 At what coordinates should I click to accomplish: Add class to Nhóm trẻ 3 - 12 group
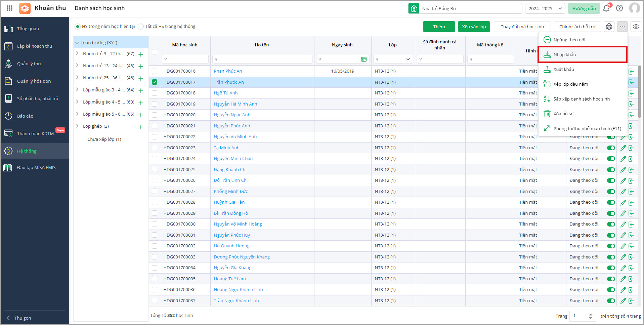pyautogui.click(x=141, y=54)
